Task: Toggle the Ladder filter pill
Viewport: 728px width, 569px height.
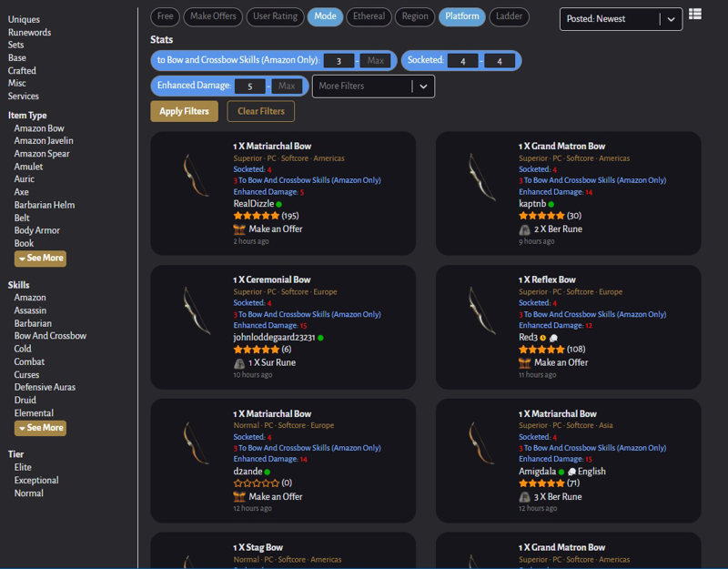Action: click(x=509, y=16)
